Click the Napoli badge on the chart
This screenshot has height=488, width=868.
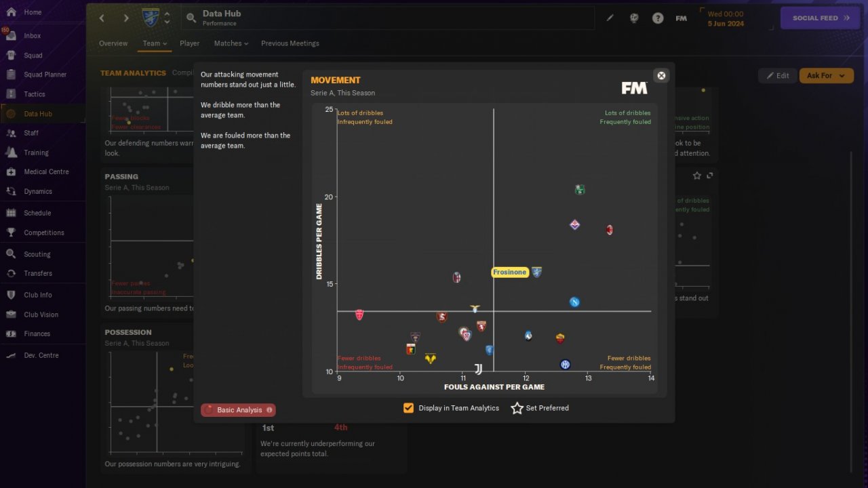tap(574, 302)
